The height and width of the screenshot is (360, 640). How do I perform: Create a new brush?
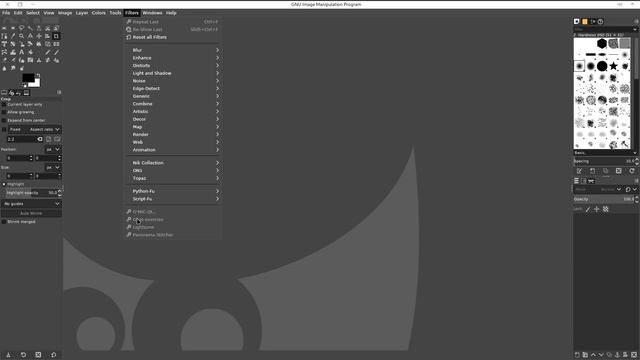[x=593, y=171]
